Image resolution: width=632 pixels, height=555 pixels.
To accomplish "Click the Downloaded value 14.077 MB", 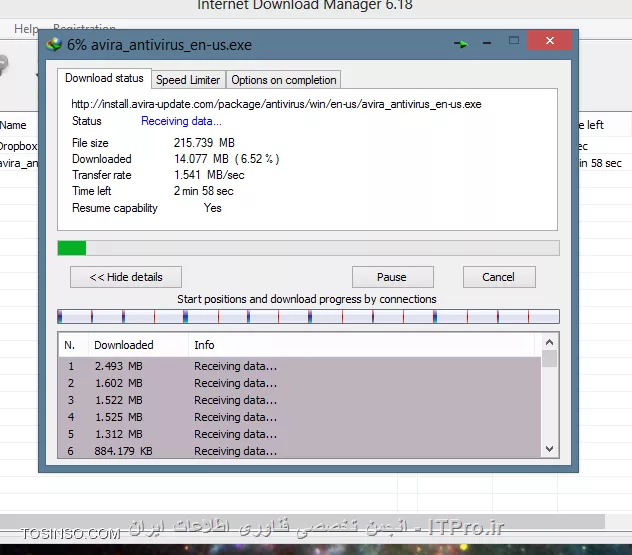I will click(x=227, y=159).
